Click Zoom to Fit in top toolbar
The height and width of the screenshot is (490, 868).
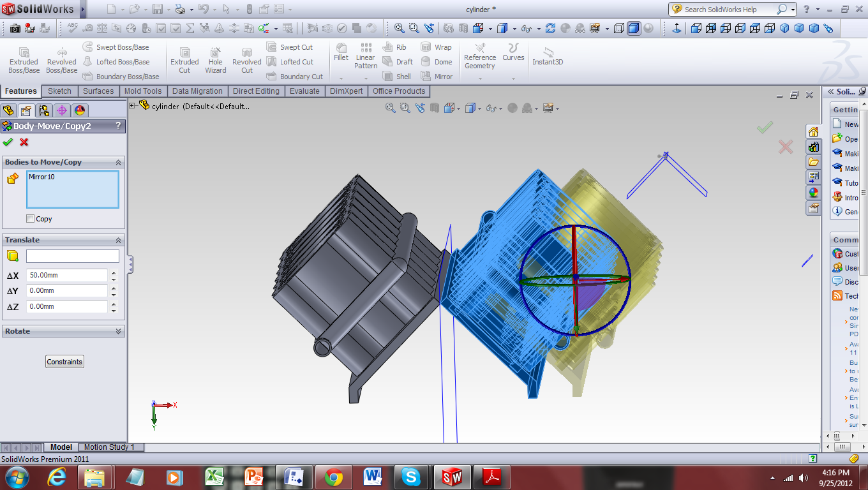[x=399, y=28]
